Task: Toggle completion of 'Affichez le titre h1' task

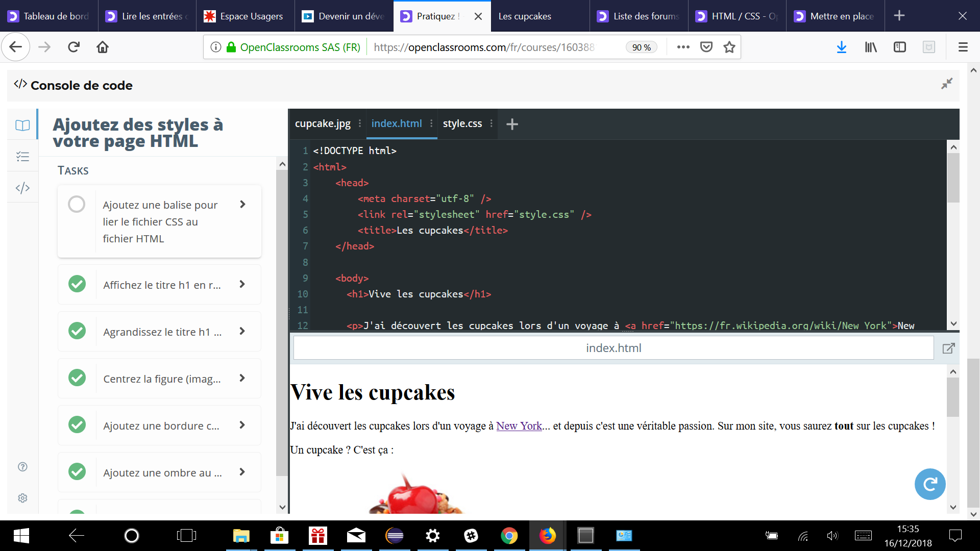Action: (x=77, y=284)
